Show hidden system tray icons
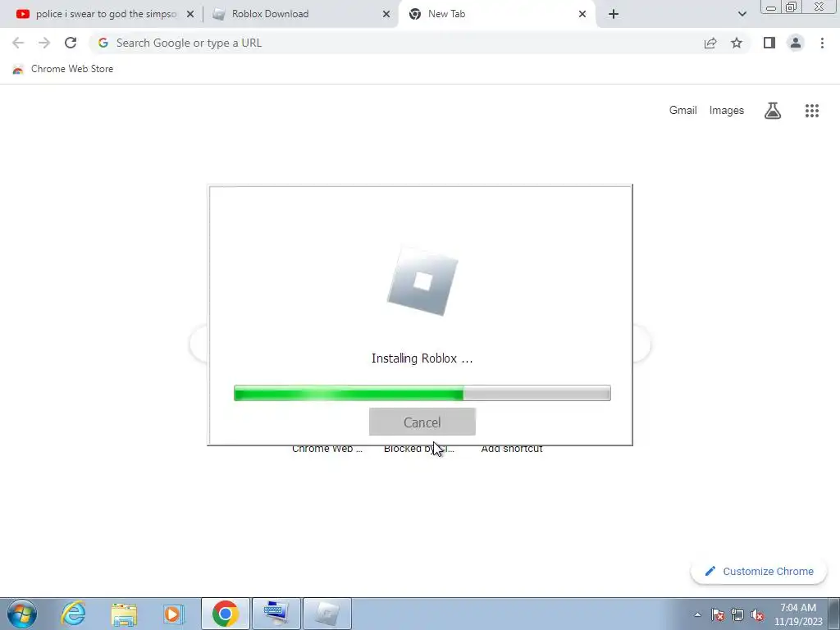840x630 pixels. [697, 615]
